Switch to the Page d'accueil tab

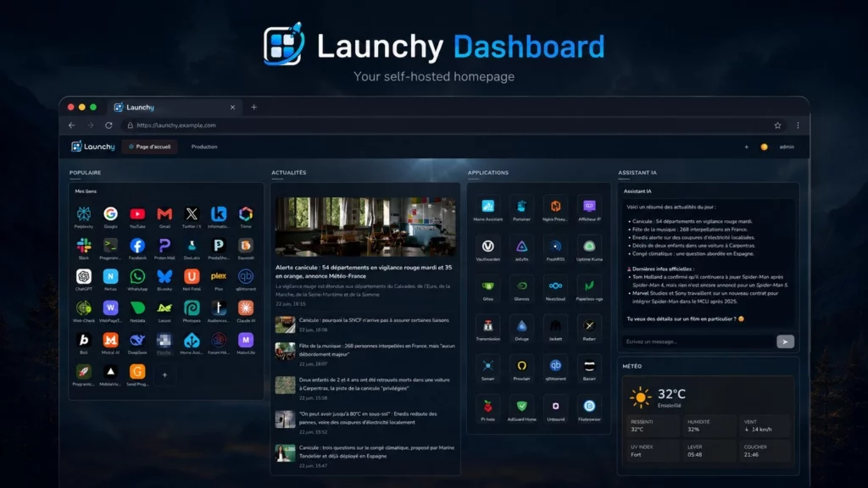pos(149,147)
